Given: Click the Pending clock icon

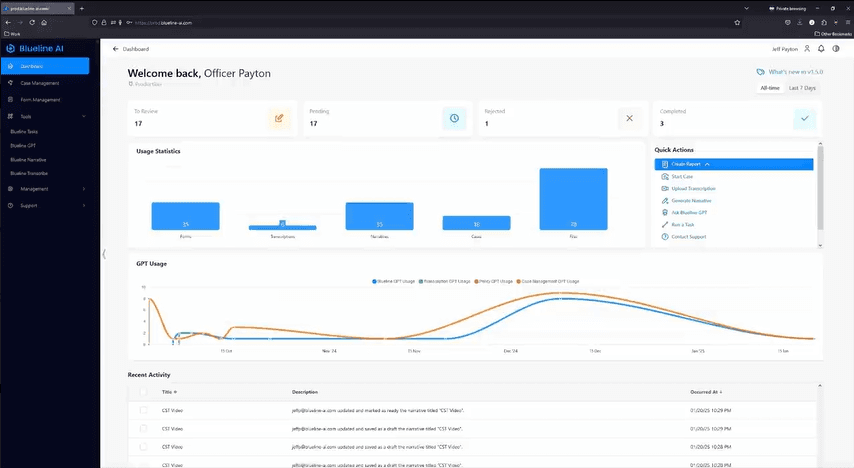Looking at the screenshot, I should tap(454, 118).
